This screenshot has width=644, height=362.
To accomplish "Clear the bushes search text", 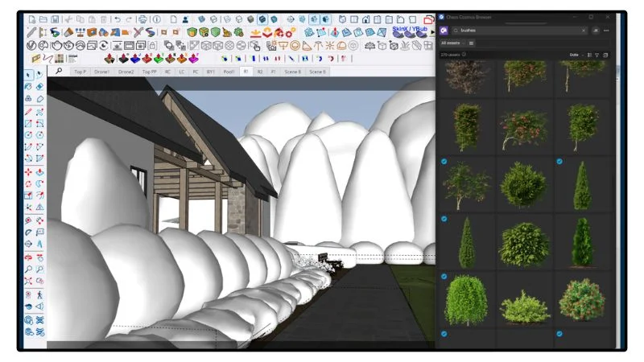I will (x=583, y=31).
